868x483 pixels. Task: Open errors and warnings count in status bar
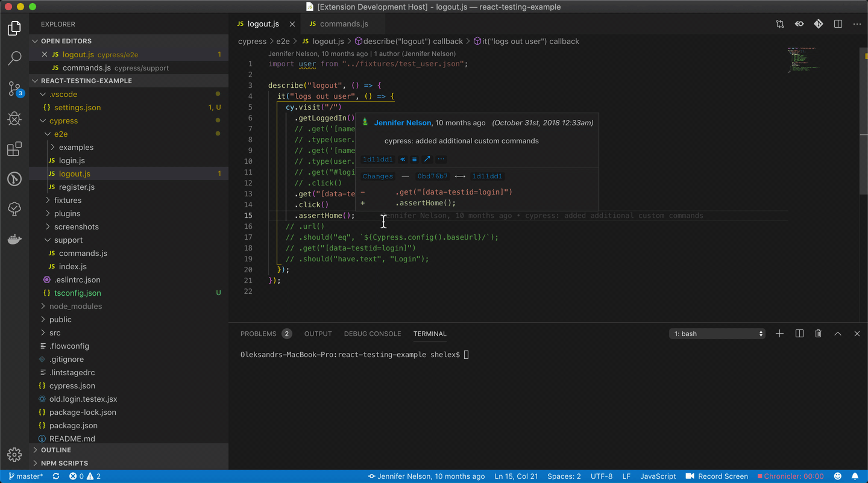pyautogui.click(x=85, y=476)
